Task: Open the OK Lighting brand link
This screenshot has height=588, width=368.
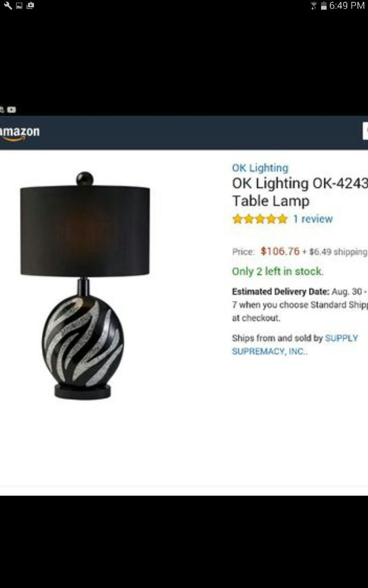Action: [x=260, y=168]
